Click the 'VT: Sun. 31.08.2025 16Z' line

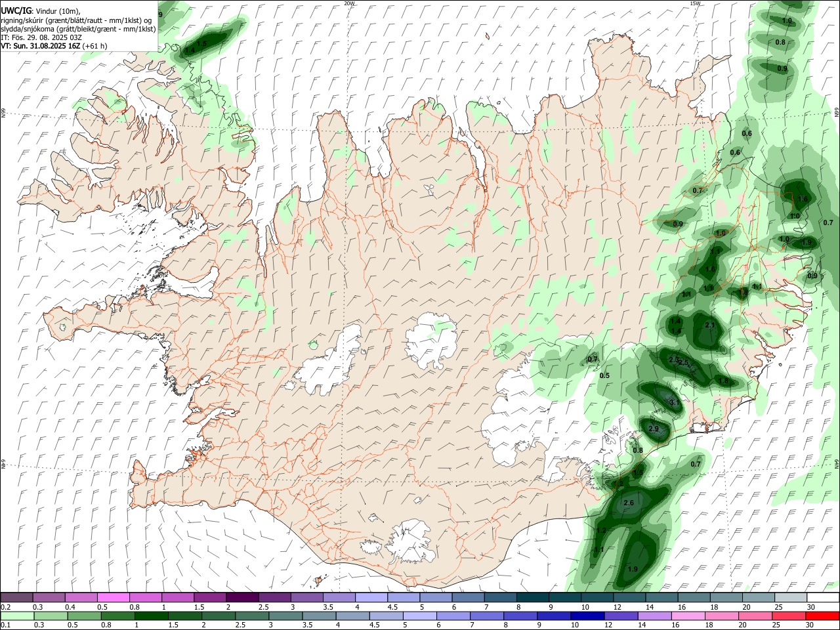point(54,46)
